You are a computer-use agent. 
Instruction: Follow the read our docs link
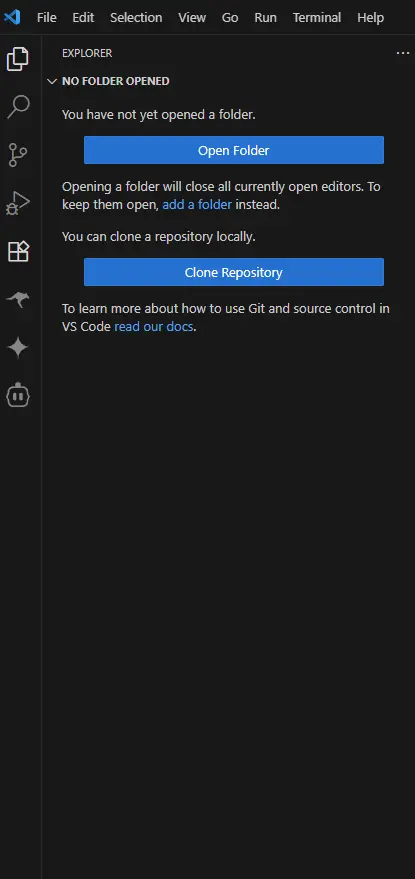[x=154, y=327]
